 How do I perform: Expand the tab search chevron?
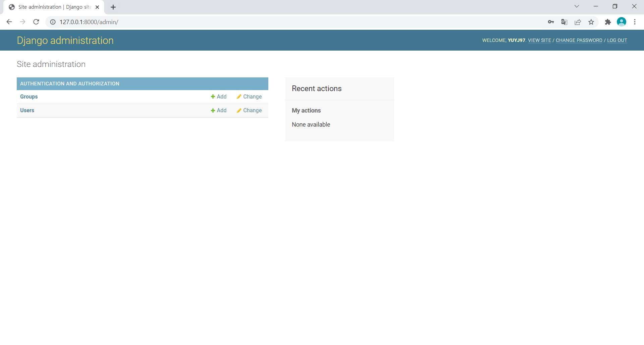coord(577,6)
